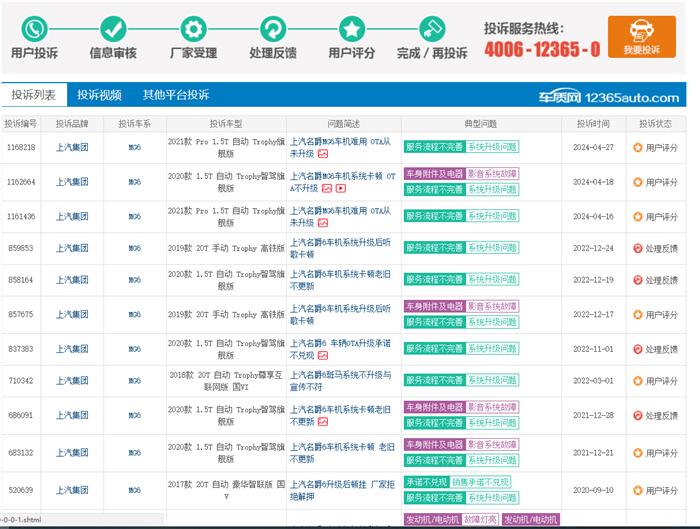Open complaint titled 上汽名爵6升级后顿挫 厂家拒绝解押

[342, 490]
